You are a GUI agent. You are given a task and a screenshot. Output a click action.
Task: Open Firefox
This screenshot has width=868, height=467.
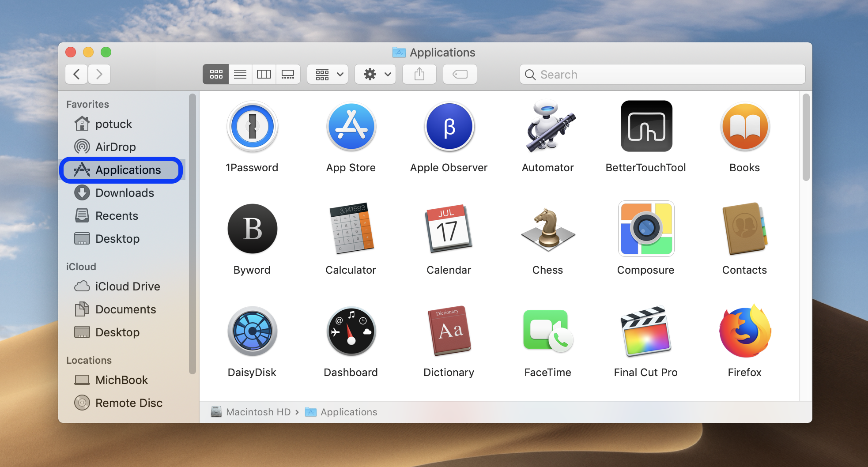[744, 331]
